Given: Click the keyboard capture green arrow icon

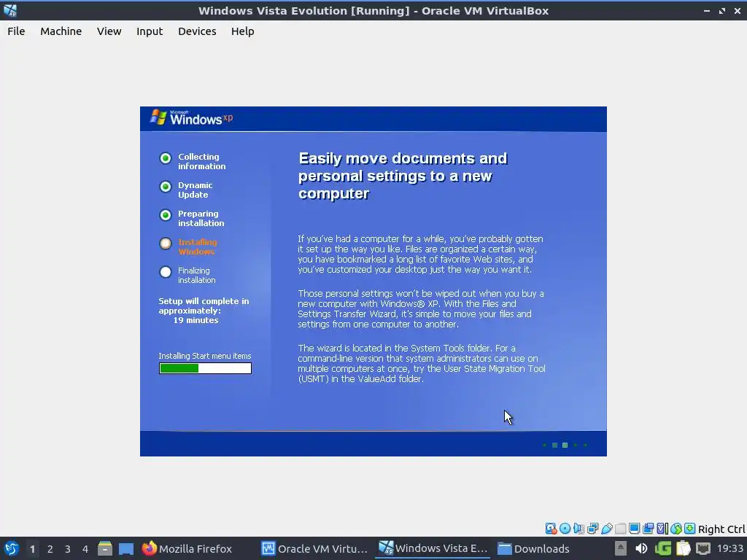Looking at the screenshot, I should pos(690,529).
